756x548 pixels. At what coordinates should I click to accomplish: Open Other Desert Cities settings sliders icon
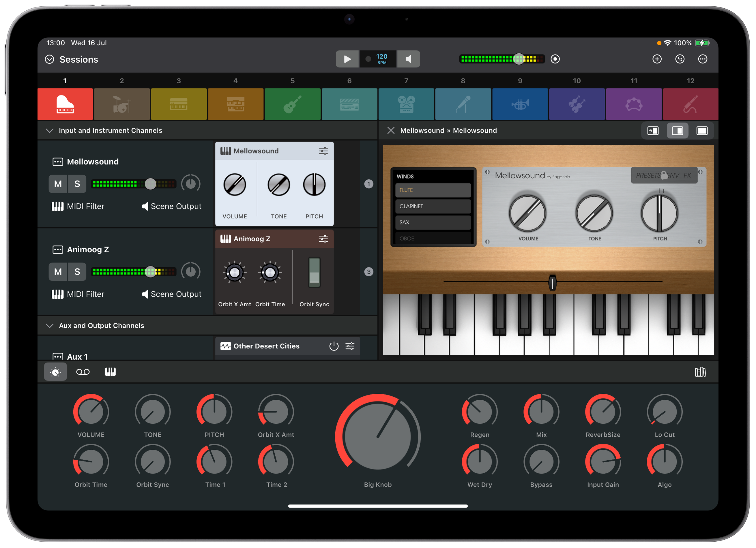[x=350, y=346]
